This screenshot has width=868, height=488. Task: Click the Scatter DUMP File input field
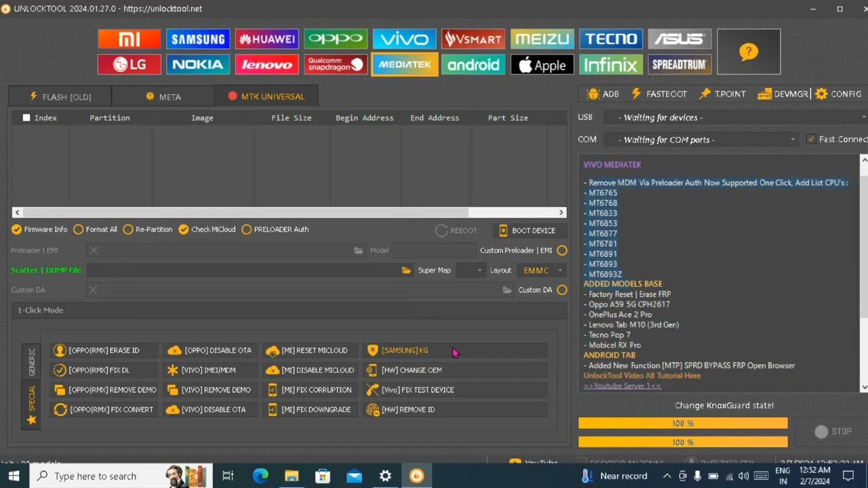coord(244,270)
